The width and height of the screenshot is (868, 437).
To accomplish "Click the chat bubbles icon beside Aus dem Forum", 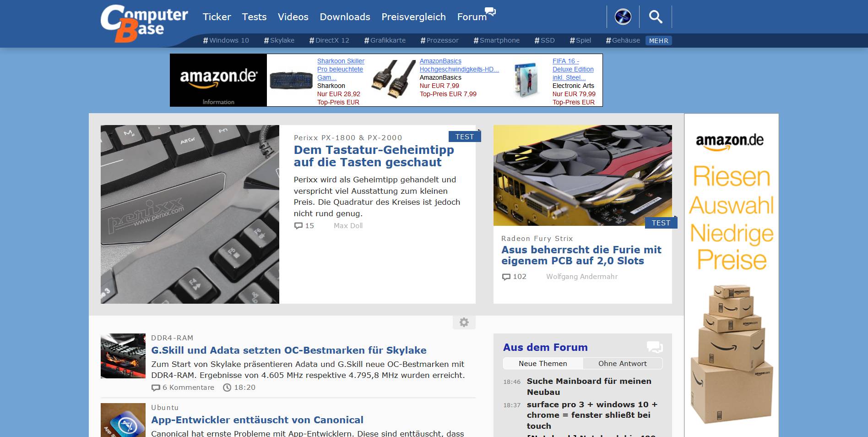I will point(655,347).
